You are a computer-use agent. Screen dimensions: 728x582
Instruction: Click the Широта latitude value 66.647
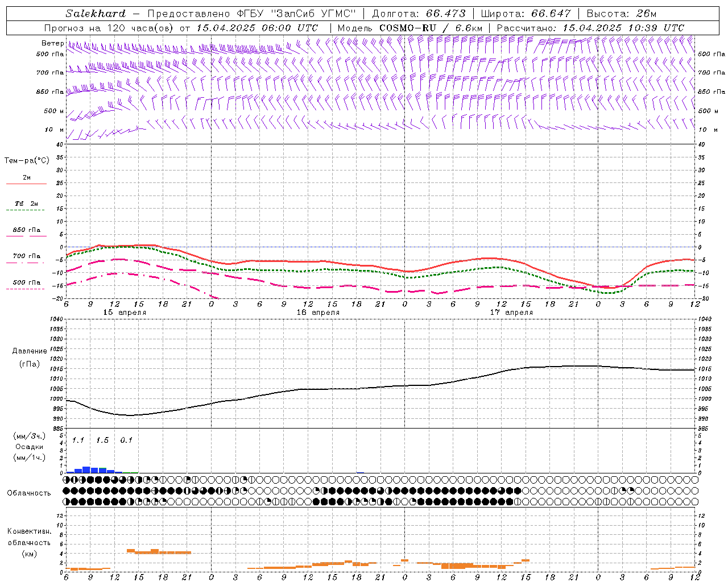(551, 14)
